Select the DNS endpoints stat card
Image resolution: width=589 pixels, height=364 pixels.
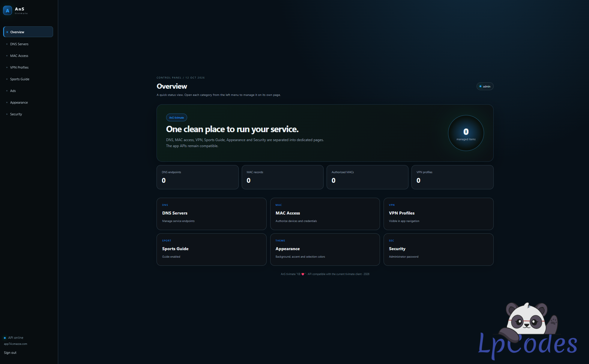(x=198, y=177)
